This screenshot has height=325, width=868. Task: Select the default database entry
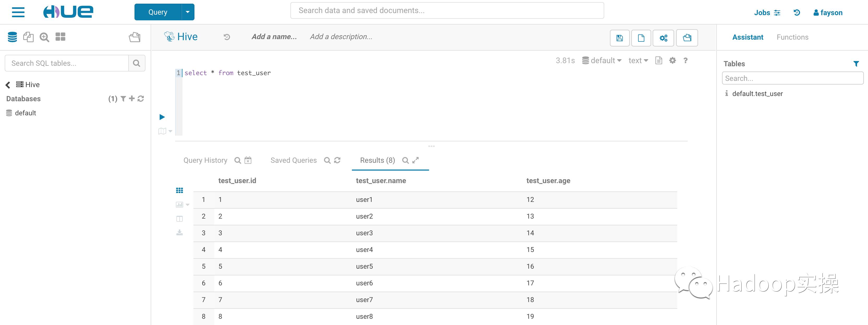[x=25, y=113]
